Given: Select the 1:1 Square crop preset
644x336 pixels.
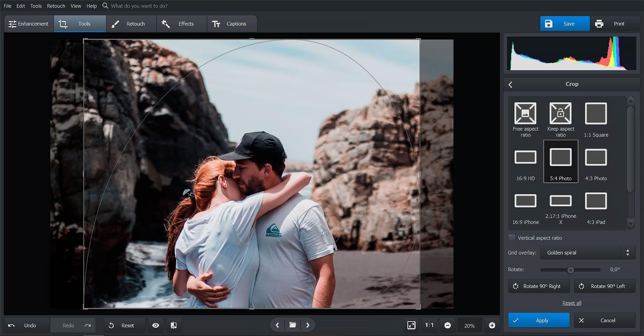Looking at the screenshot, I should point(596,114).
